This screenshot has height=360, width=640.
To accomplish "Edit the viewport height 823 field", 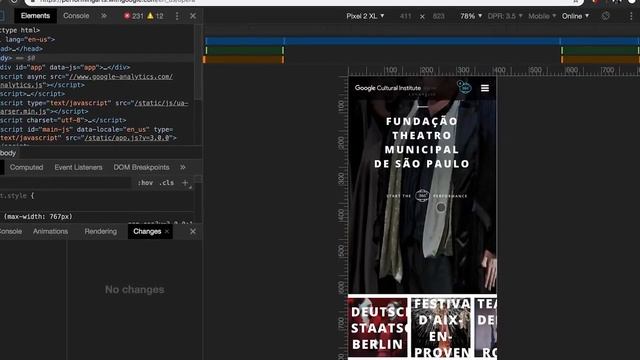I will click(439, 16).
